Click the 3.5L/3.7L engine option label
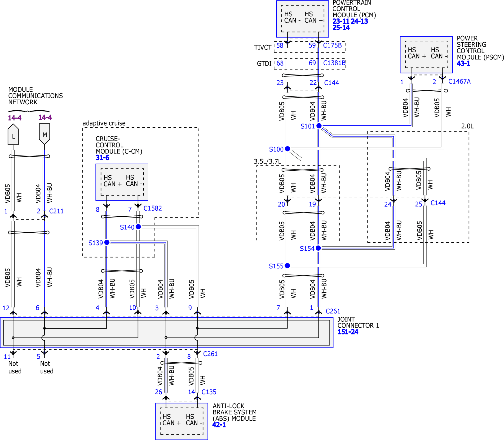504x440 pixels. click(267, 161)
